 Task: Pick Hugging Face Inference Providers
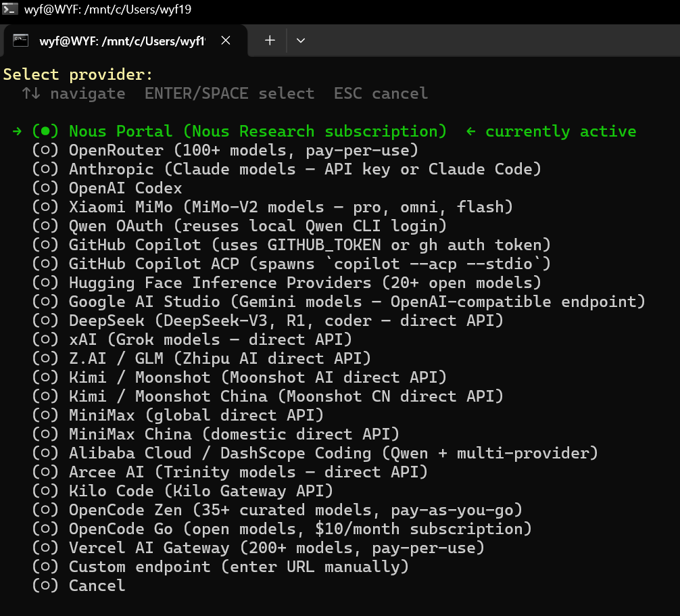pyautogui.click(x=287, y=283)
